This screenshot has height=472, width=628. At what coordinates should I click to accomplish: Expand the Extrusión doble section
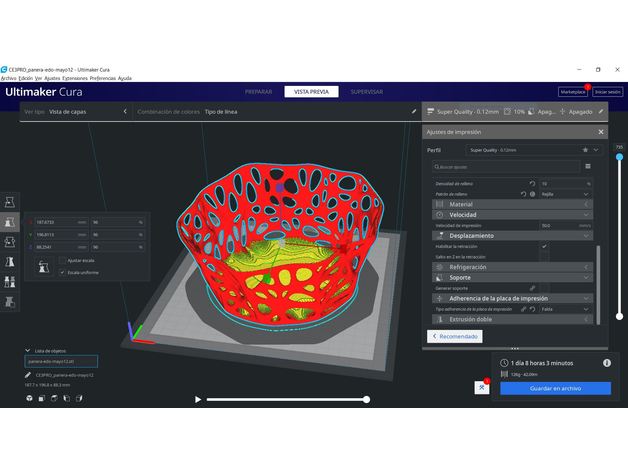tap(512, 319)
